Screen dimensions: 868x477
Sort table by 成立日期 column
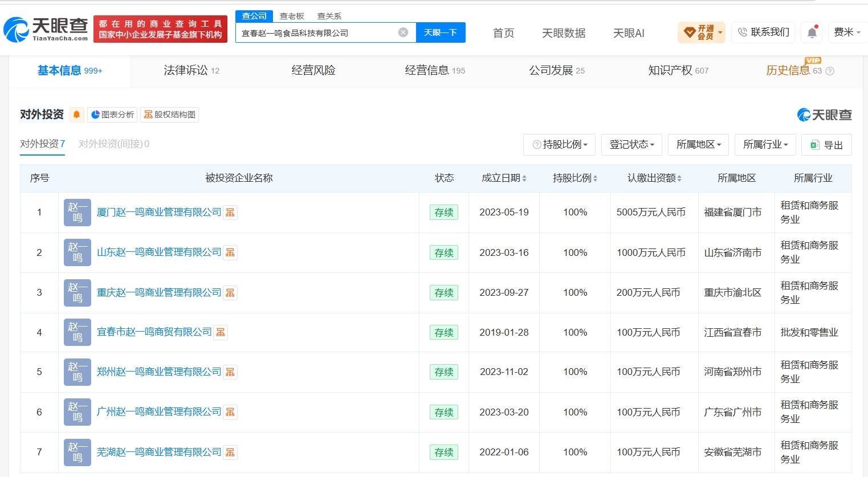[x=504, y=178]
